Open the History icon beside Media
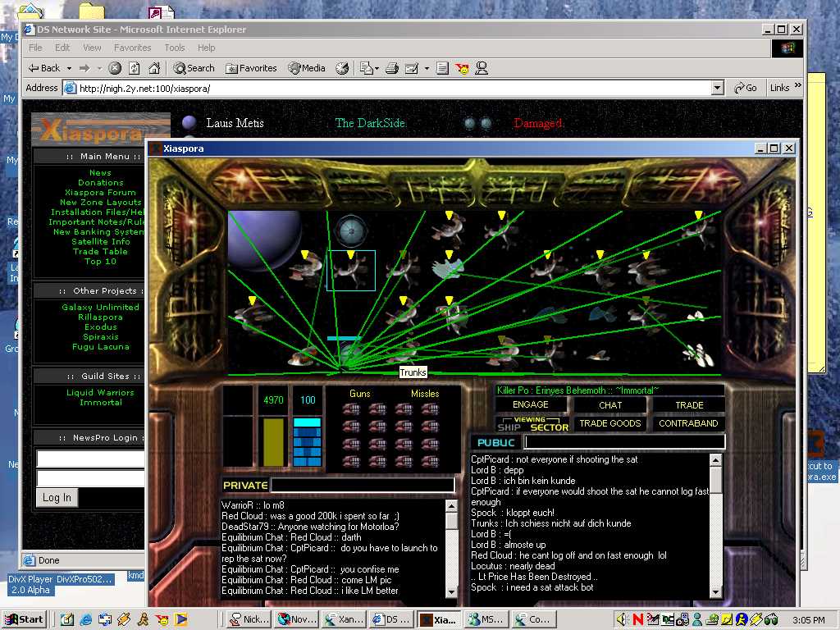 (x=342, y=68)
